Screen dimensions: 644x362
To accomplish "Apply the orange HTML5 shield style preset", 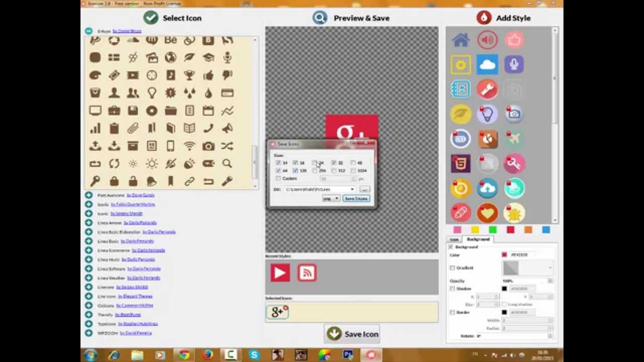I will [460, 163].
